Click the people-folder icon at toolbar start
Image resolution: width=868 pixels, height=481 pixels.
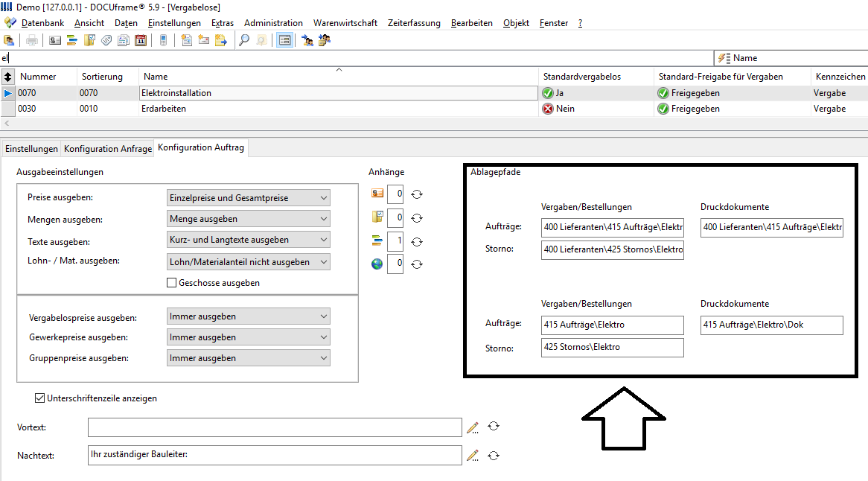click(x=9, y=40)
